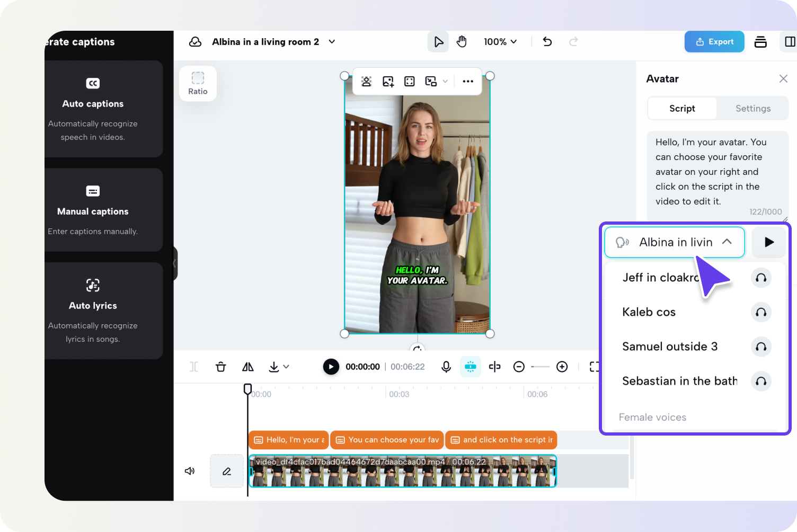Click the cloud save status icon

196,42
